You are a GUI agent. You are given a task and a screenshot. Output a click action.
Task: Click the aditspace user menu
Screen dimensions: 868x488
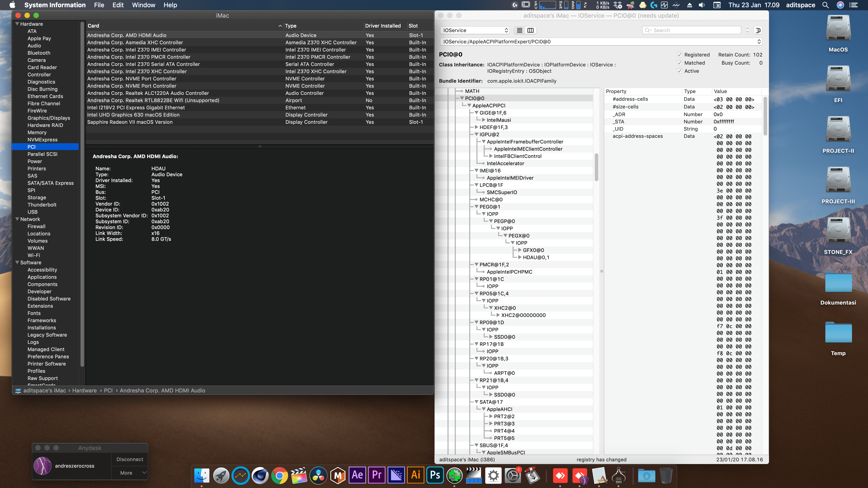tap(800, 5)
